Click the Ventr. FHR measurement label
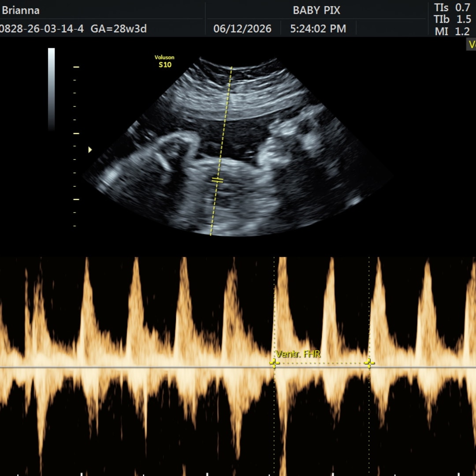This screenshot has width=476, height=476. click(298, 354)
